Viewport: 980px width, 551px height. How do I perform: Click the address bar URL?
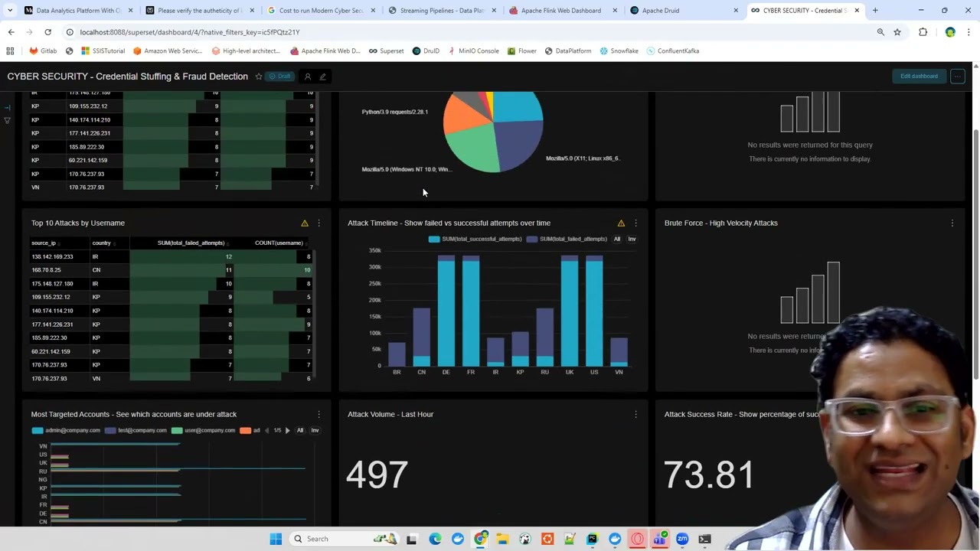(190, 32)
